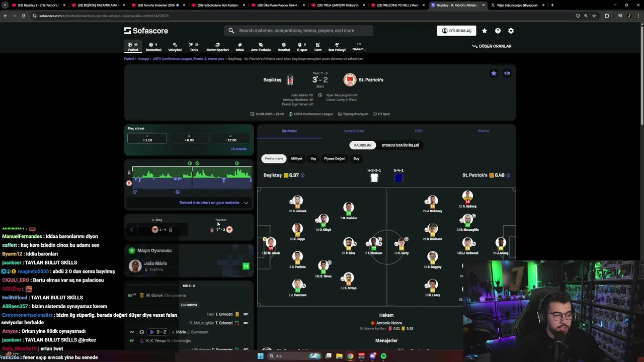Select the KADROLAR pill toggle
The image size is (644, 362).
click(x=363, y=145)
